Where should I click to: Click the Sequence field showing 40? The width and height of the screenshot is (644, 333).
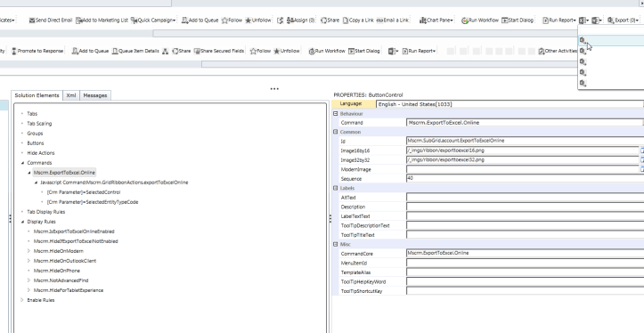click(x=525, y=179)
